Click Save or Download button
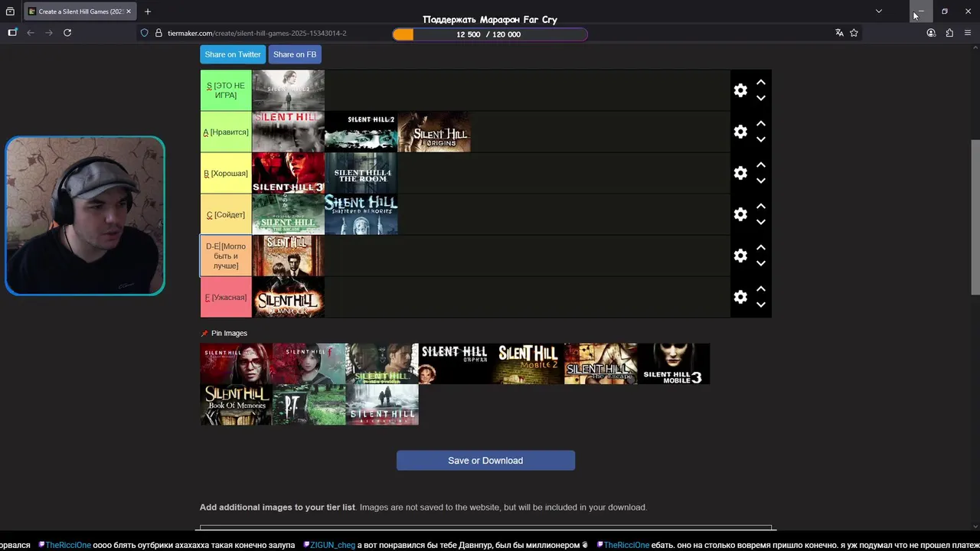Screen dimensions: 980x551 [x=485, y=460]
